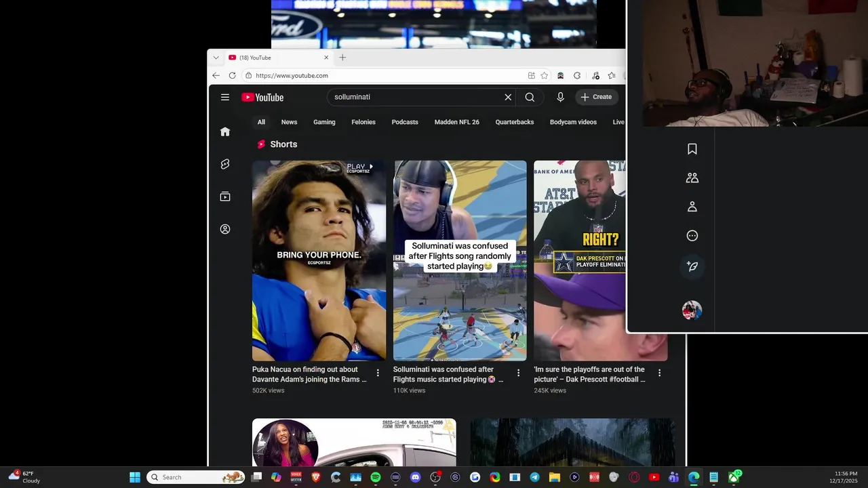Open the weather widget showing 62°F Cloudy

pyautogui.click(x=24, y=477)
